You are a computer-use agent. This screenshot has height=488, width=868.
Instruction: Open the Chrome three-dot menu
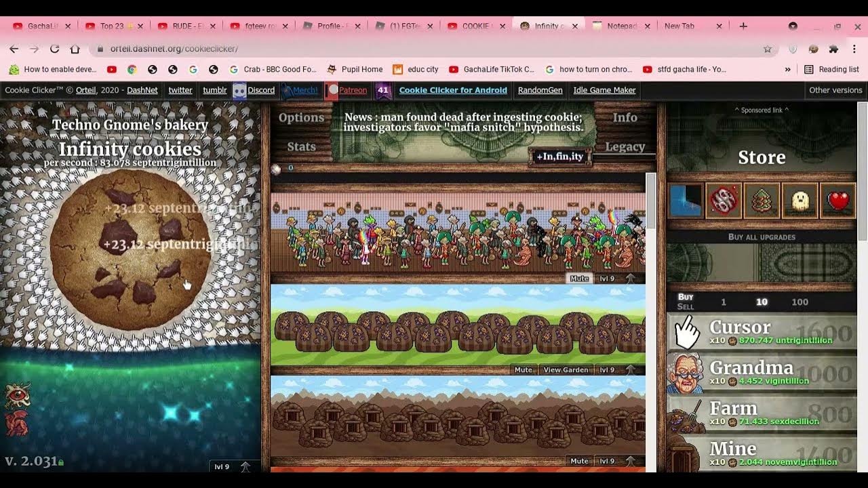[x=854, y=49]
